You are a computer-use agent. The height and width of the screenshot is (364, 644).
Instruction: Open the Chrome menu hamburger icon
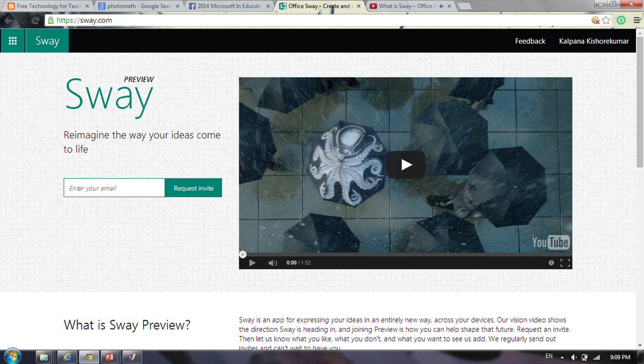636,20
